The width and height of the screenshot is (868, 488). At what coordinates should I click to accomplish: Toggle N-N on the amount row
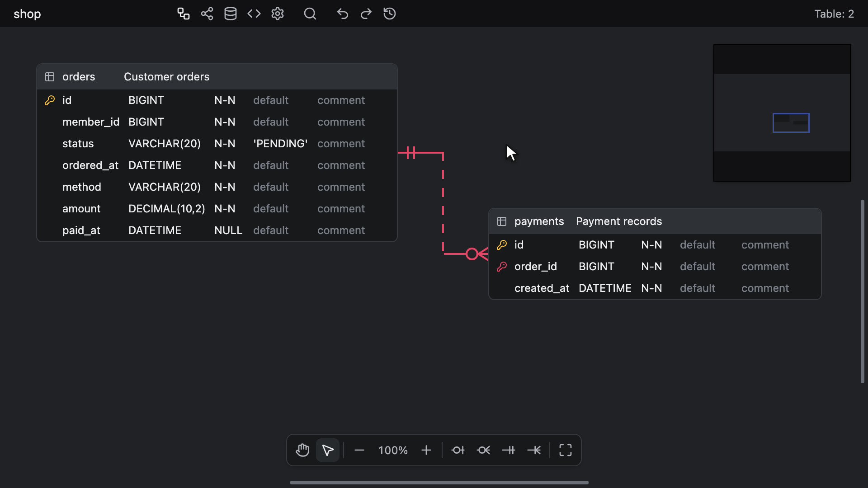pyautogui.click(x=225, y=209)
